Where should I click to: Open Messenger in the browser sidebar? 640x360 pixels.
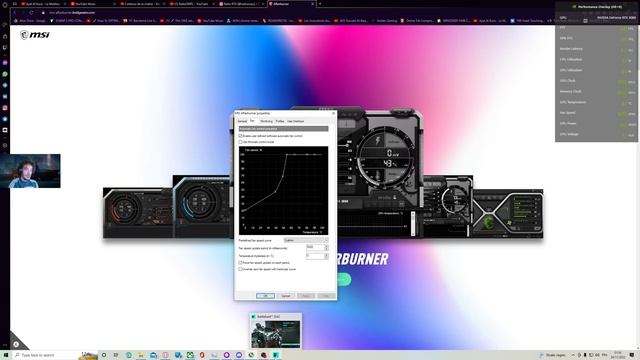point(5,63)
